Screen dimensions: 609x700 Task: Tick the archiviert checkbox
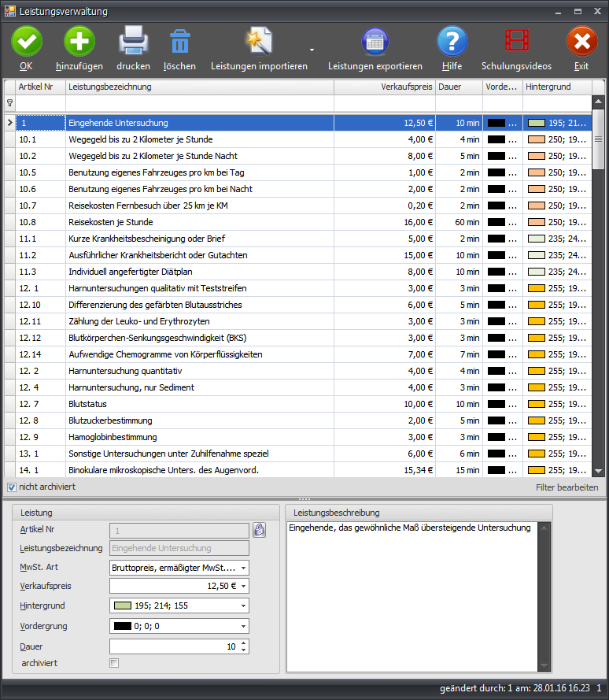coord(114,663)
